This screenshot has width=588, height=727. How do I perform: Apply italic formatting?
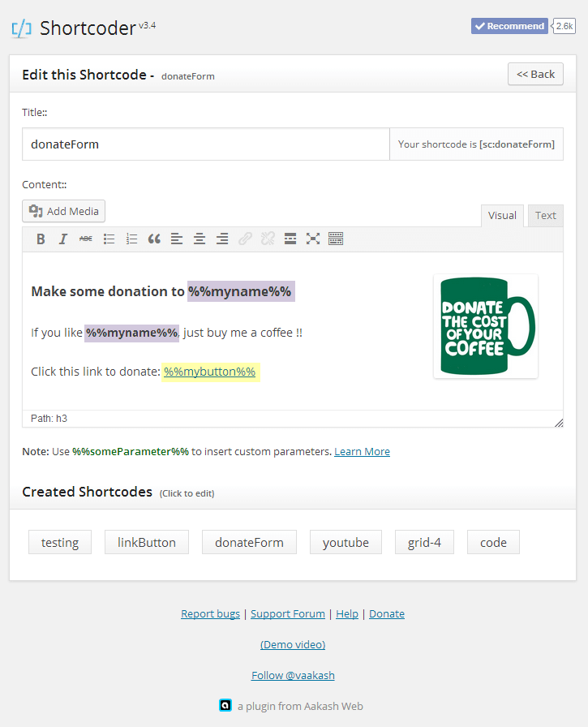coord(62,239)
